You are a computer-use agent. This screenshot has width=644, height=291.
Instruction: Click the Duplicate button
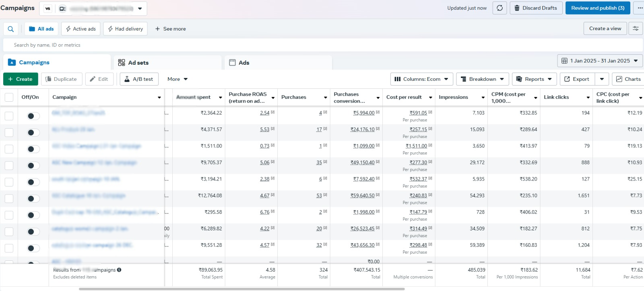62,79
